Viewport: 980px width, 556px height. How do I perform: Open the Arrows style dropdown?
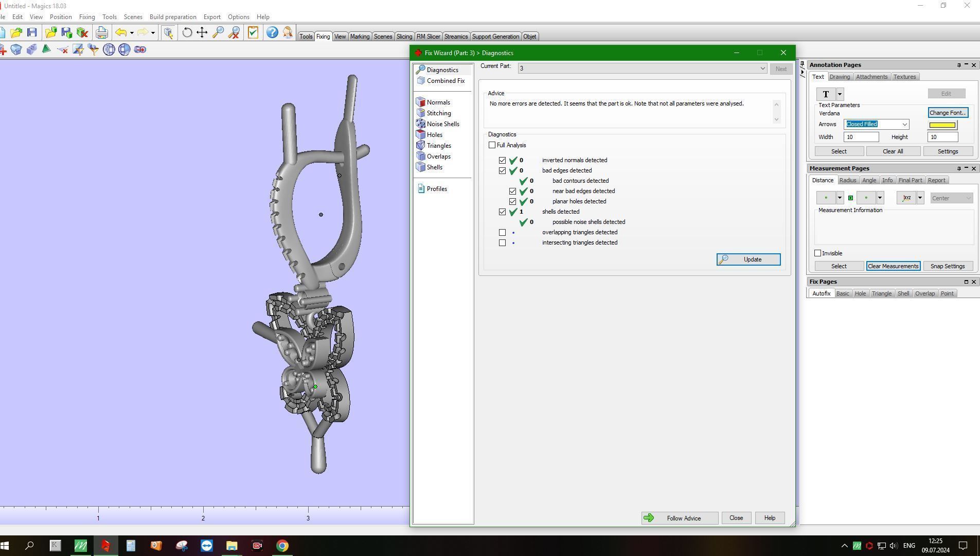click(904, 125)
